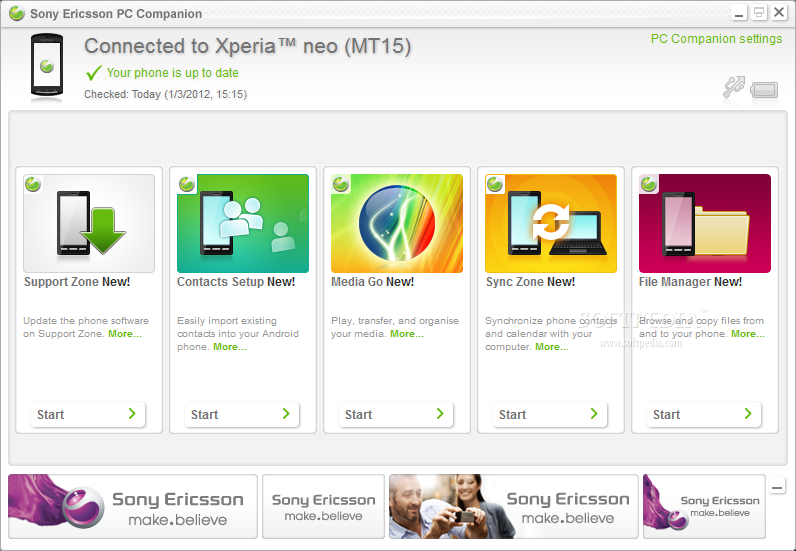
Task: Click 'Connected to Xperia neo (MT15)' heading
Action: [x=247, y=46]
